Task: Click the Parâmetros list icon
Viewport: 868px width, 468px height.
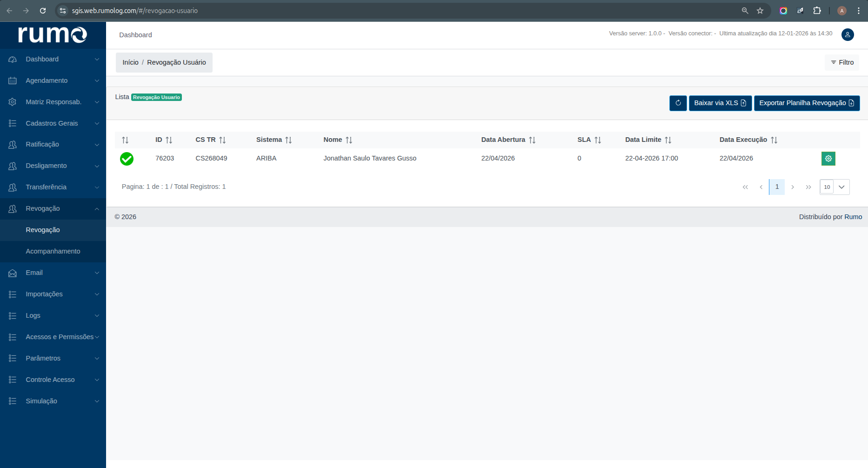Action: (x=13, y=359)
